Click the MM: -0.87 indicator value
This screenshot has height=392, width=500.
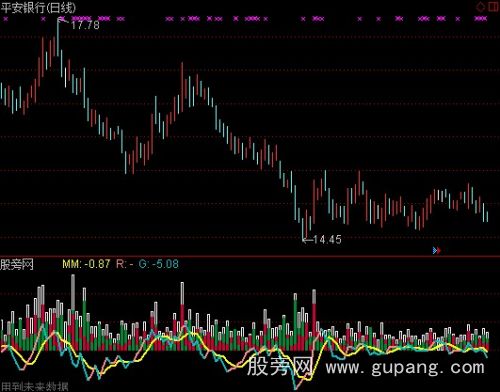[86, 264]
